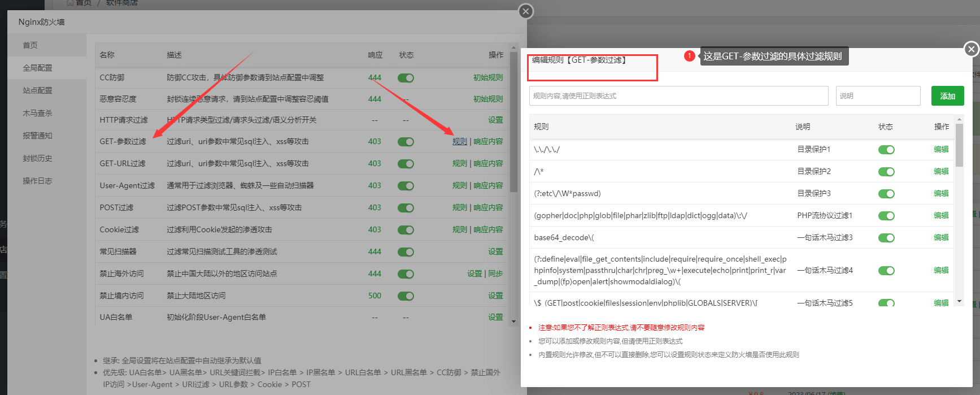Close the GET-参数过滤 rule editor dialog
Screen dimensions: 980x395
pos(971,49)
